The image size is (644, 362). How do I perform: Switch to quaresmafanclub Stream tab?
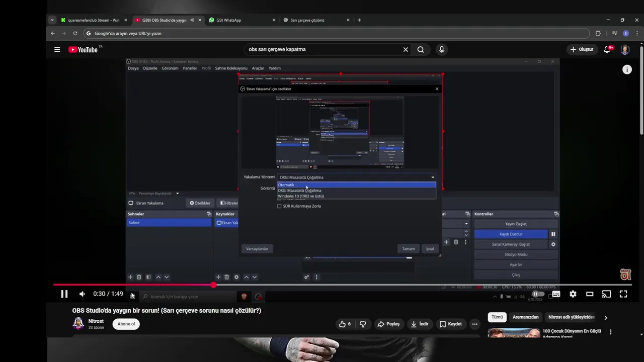[x=94, y=20]
